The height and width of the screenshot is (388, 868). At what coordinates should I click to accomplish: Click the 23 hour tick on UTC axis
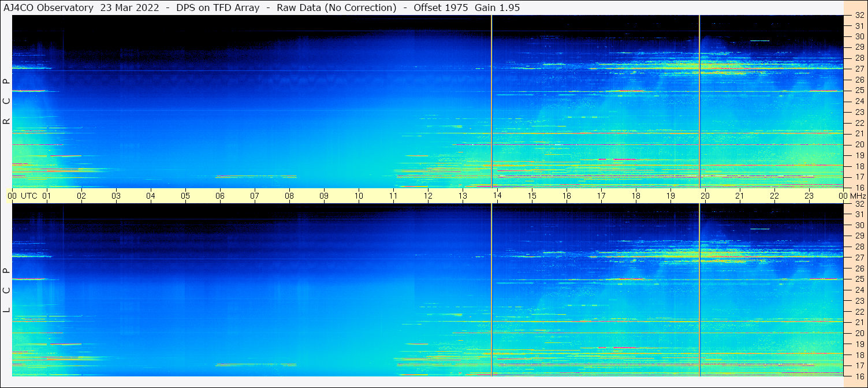[x=809, y=196]
